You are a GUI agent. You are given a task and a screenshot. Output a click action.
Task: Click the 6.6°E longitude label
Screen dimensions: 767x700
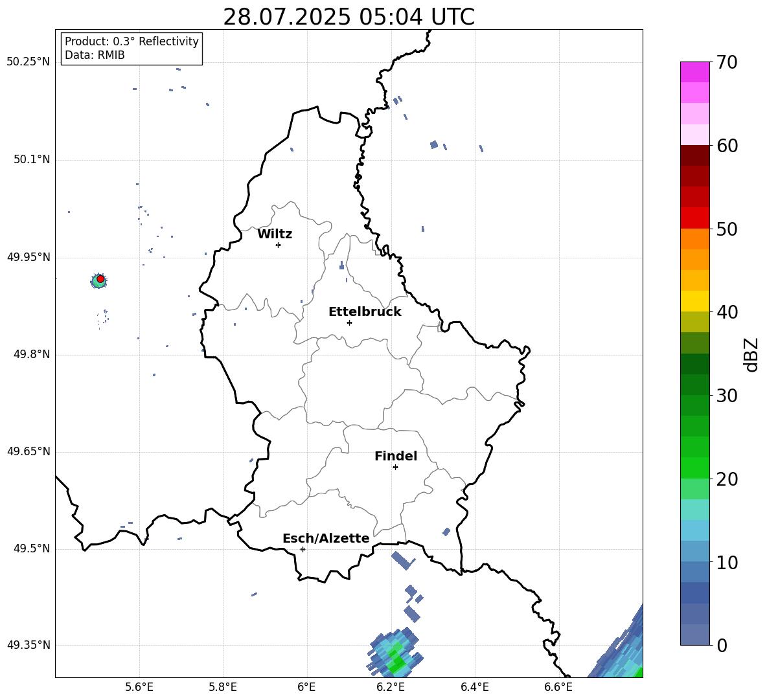558,687
